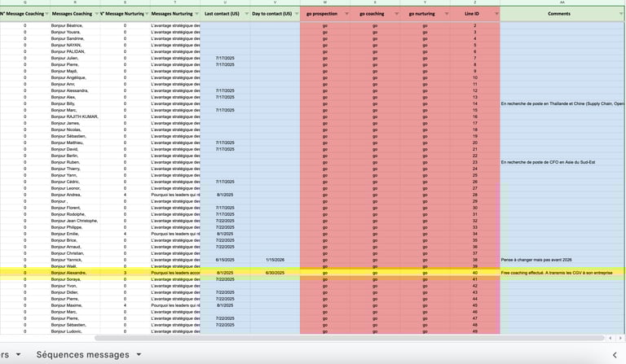
Task: Select Line ID cell 14
Action: tap(474, 103)
